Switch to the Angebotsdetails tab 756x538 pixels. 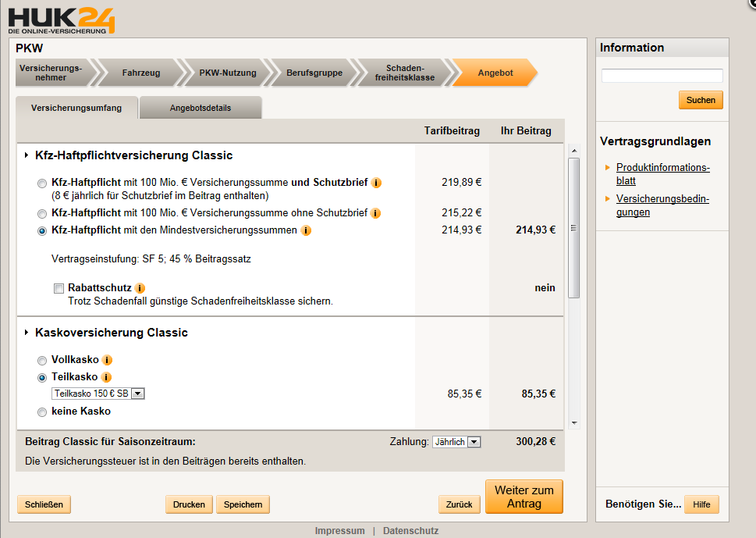click(201, 108)
